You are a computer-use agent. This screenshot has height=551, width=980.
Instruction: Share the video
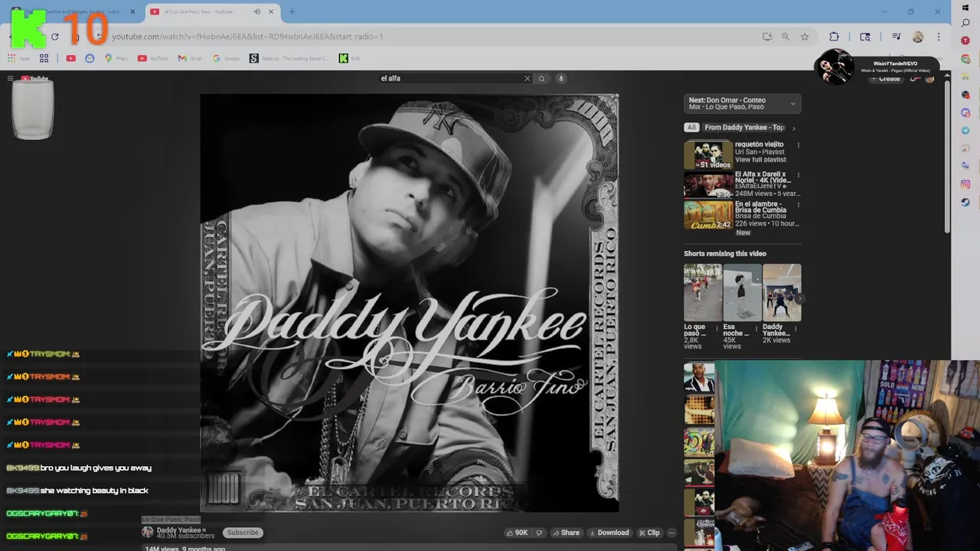(x=566, y=533)
